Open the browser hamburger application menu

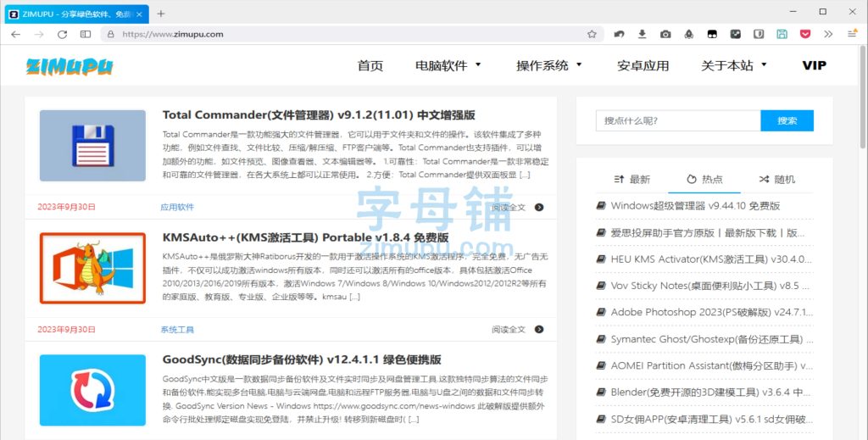pos(853,34)
